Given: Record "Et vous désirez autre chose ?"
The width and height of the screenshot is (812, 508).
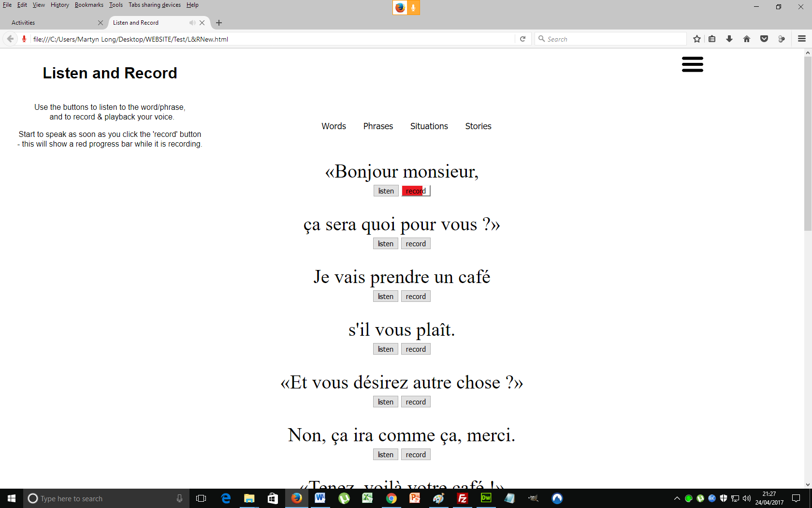Looking at the screenshot, I should coord(416,402).
